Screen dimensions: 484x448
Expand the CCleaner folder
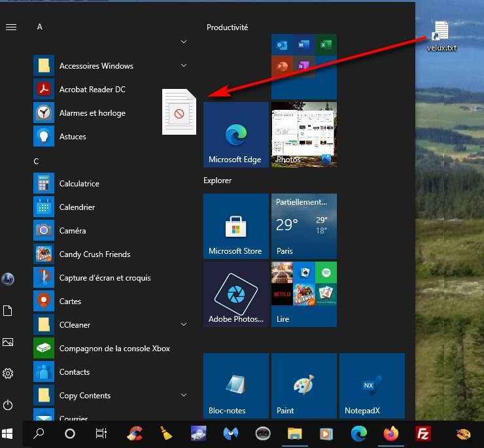pos(184,324)
